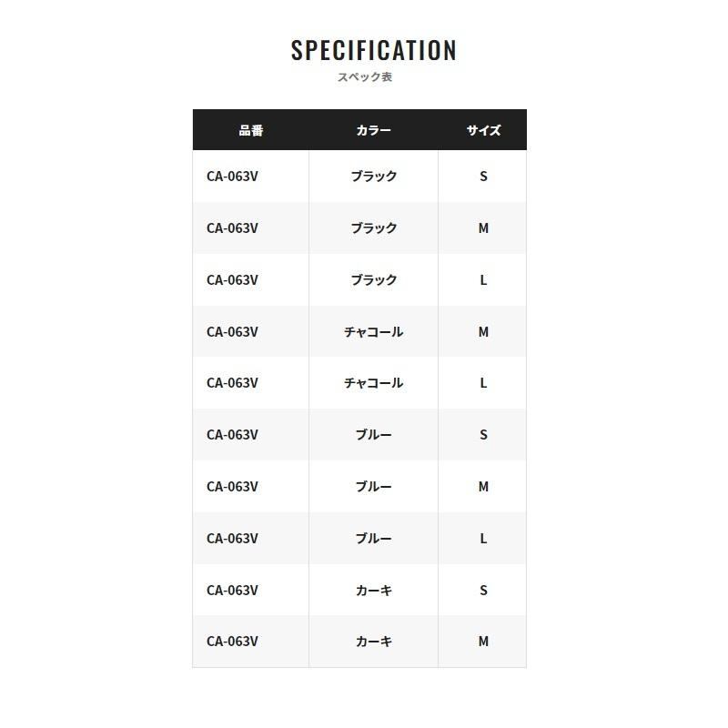
Task: Select CA-063V in the カーキ size M row
Action: 232,642
